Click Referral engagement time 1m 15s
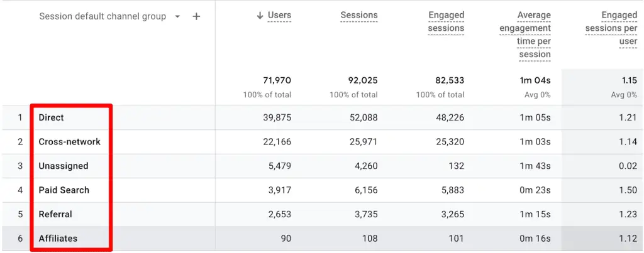The height and width of the screenshot is (253, 644). pos(536,215)
